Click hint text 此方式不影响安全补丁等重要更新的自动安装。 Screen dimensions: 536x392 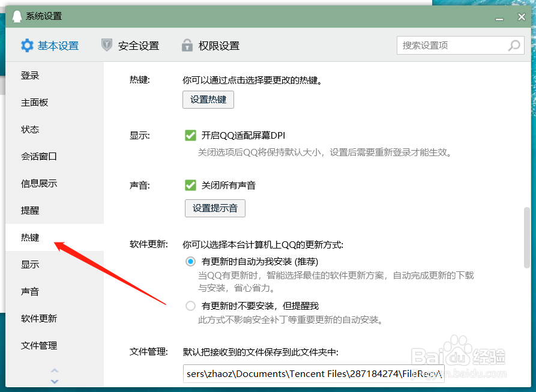(291, 320)
